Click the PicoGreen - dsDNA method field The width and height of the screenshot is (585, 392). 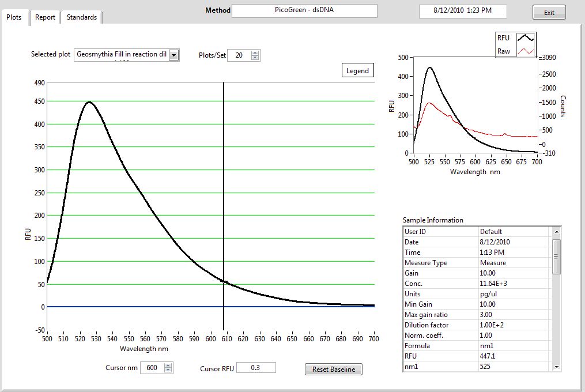(x=304, y=10)
